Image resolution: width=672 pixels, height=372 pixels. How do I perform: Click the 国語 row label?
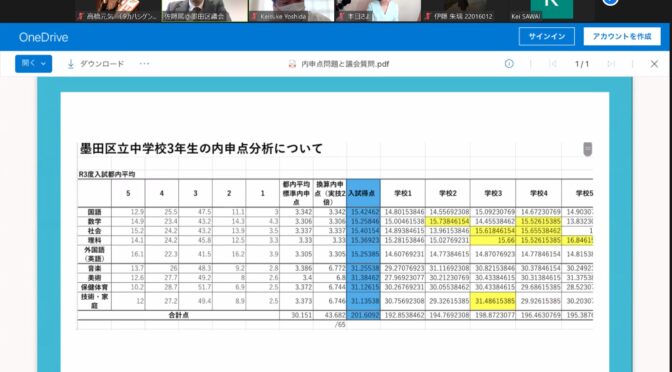tap(94, 212)
